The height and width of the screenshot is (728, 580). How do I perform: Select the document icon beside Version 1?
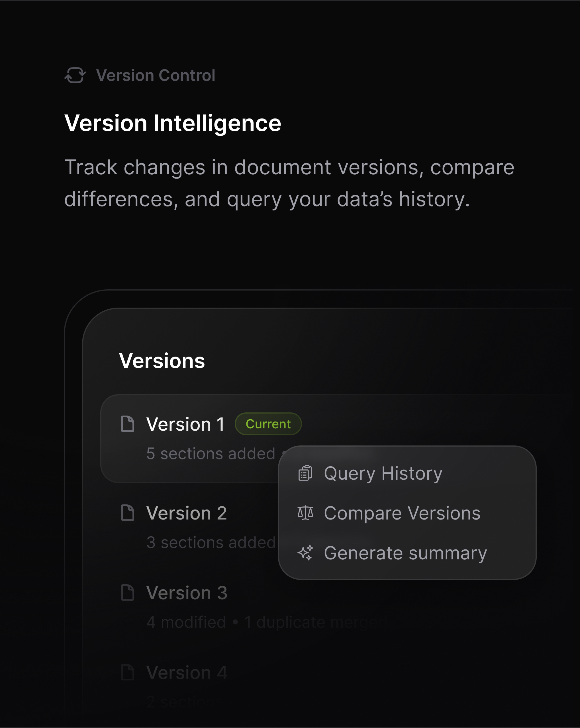click(127, 424)
